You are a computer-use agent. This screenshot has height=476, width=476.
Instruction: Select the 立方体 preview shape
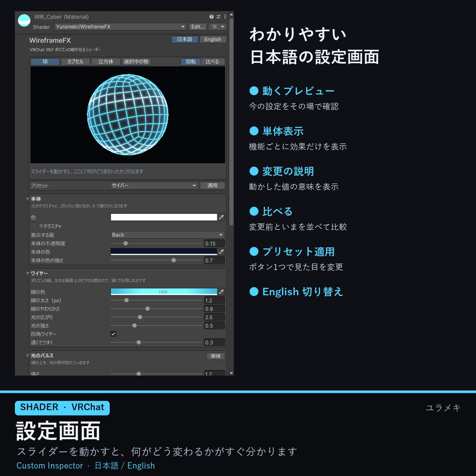[x=106, y=62]
